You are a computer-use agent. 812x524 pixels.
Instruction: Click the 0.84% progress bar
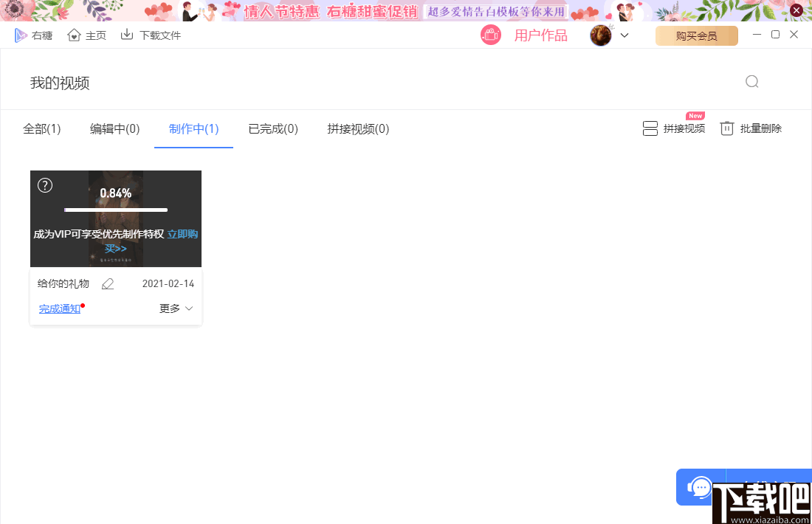tap(115, 210)
